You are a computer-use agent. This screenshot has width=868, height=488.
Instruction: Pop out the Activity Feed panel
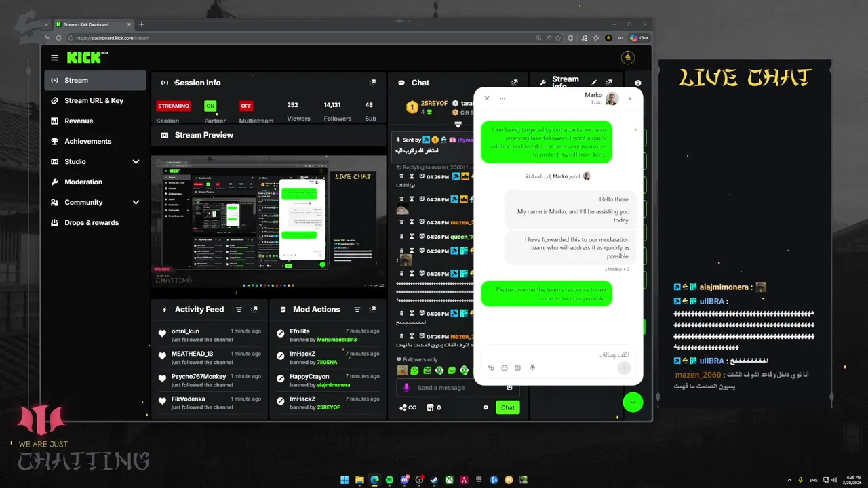(254, 310)
